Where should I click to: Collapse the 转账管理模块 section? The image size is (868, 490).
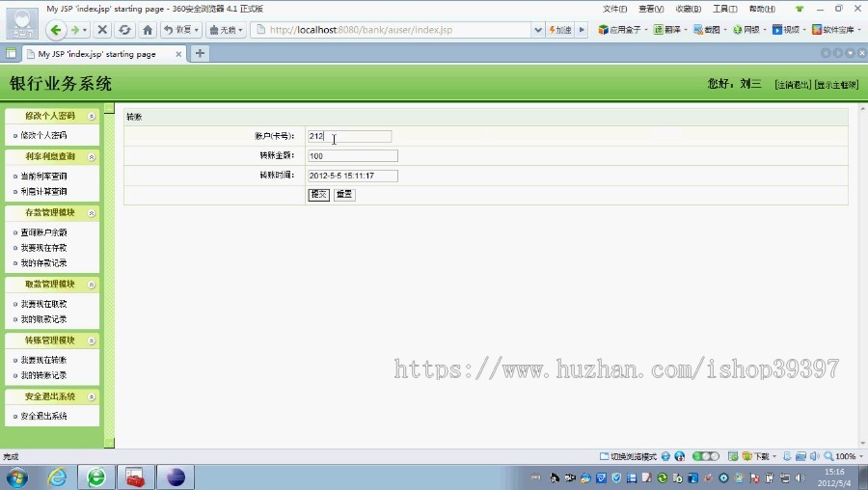click(92, 340)
